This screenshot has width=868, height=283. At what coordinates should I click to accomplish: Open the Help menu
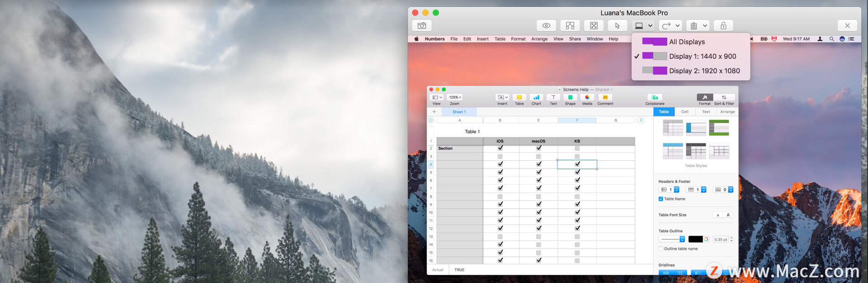click(613, 39)
